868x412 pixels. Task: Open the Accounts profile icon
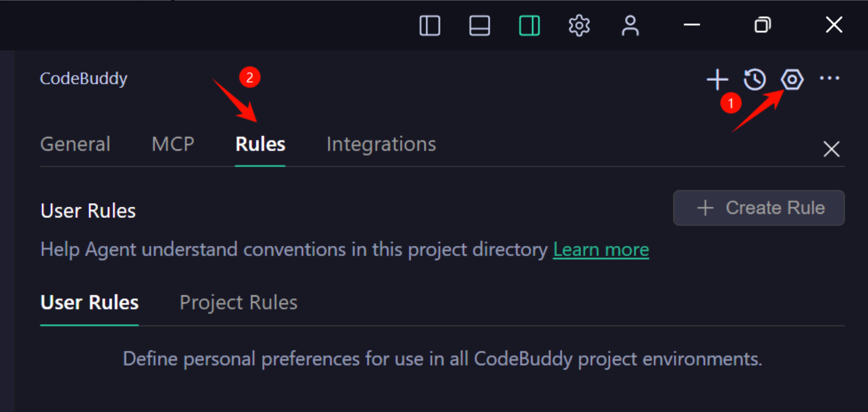click(630, 25)
